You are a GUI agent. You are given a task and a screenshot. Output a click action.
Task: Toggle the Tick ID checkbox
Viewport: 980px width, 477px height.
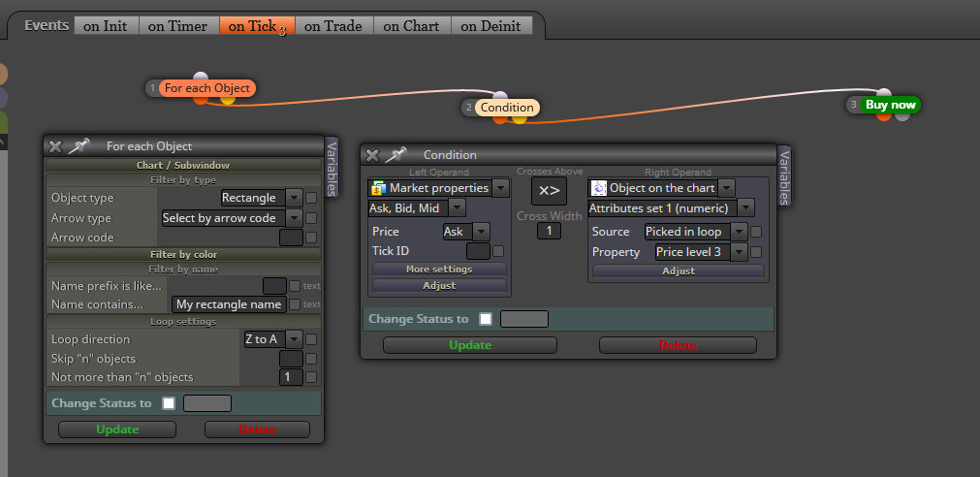click(x=498, y=251)
